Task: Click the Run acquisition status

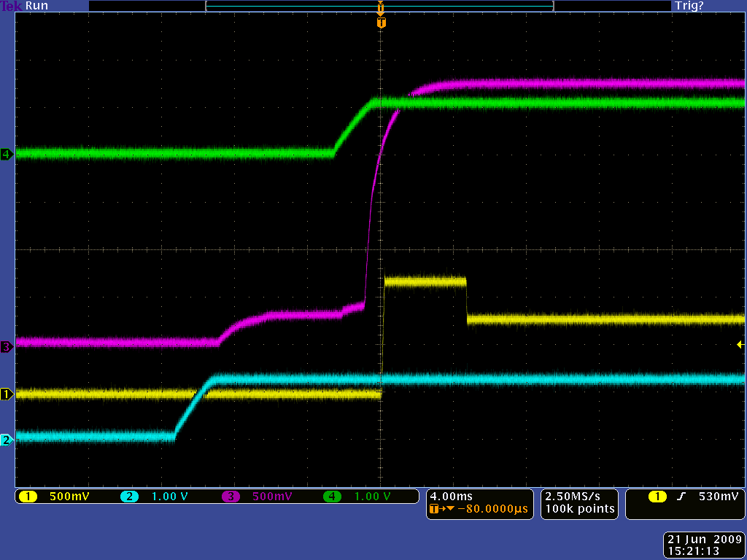Action: click(x=36, y=6)
